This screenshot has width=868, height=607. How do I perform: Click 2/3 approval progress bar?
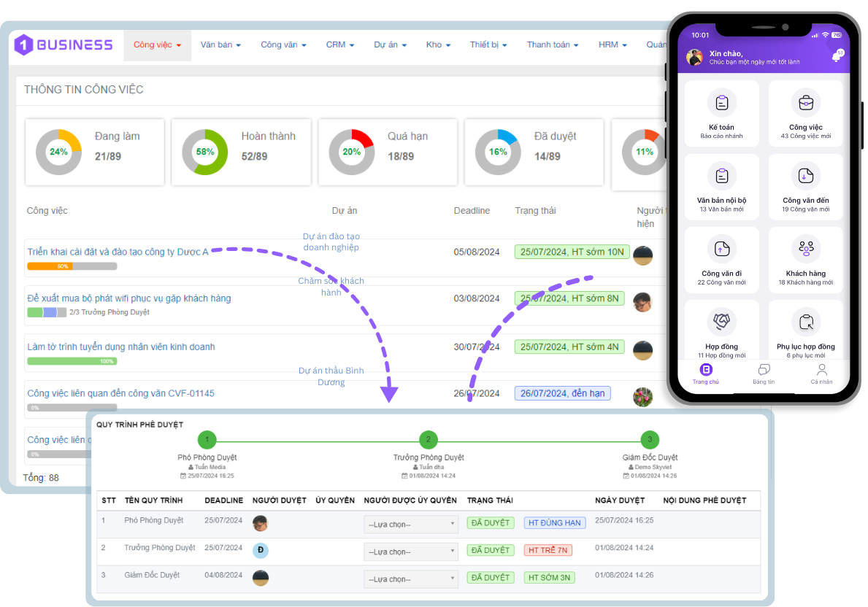click(x=47, y=313)
